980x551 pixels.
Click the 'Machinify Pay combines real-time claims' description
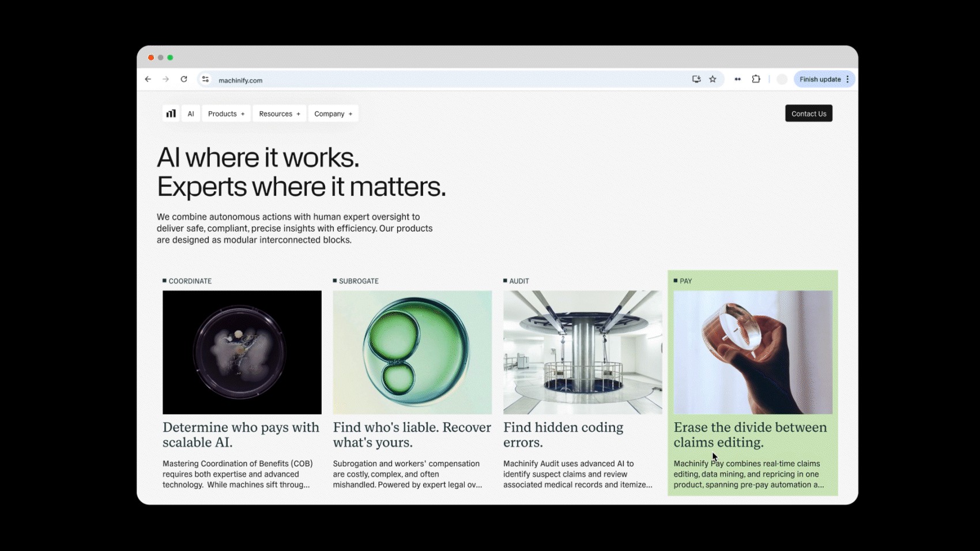click(749, 474)
